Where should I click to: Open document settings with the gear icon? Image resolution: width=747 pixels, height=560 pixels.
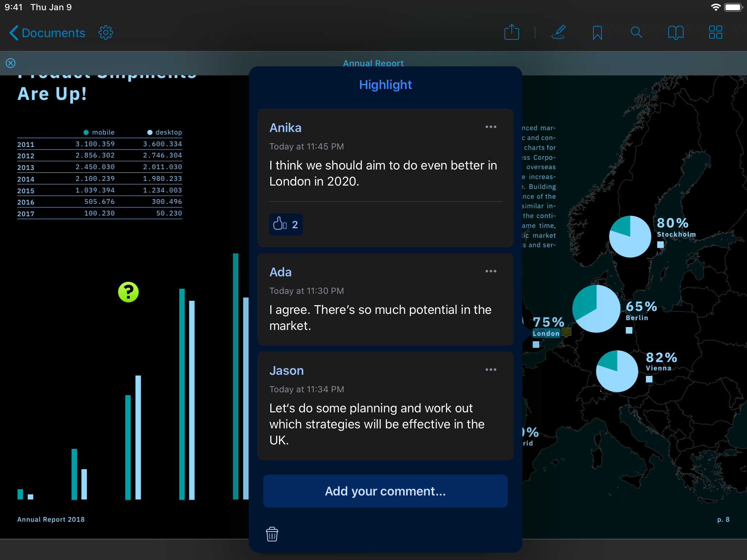click(x=105, y=32)
